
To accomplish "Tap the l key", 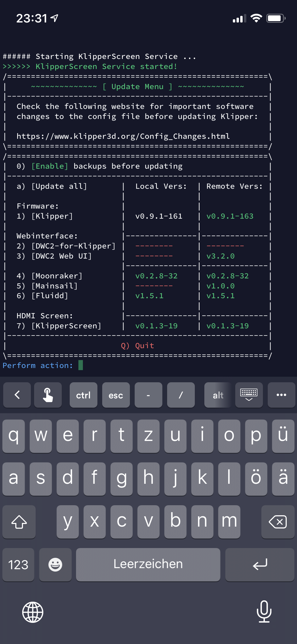I will (x=229, y=479).
